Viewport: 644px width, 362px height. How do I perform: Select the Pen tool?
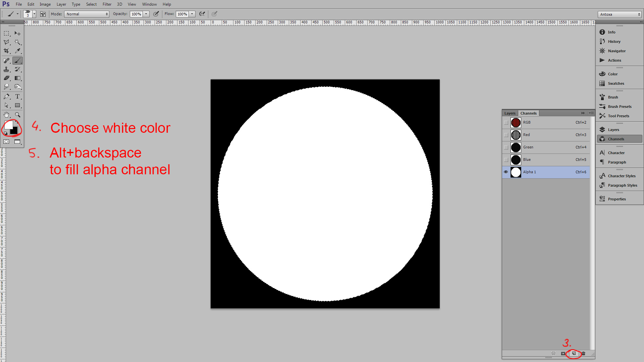tap(6, 97)
